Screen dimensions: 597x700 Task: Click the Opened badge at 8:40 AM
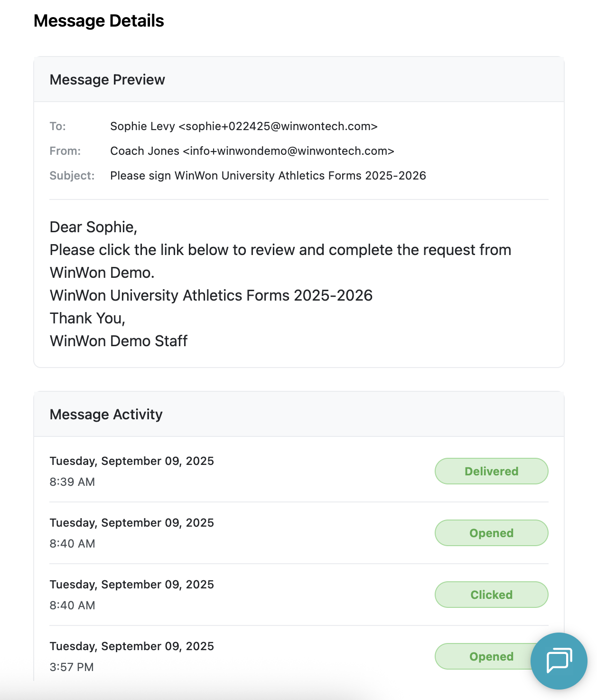tap(491, 533)
